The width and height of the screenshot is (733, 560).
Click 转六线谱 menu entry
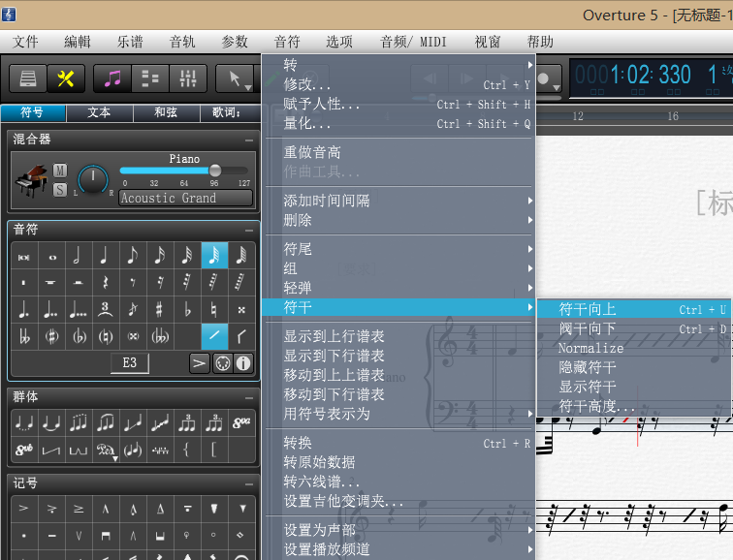398,482
